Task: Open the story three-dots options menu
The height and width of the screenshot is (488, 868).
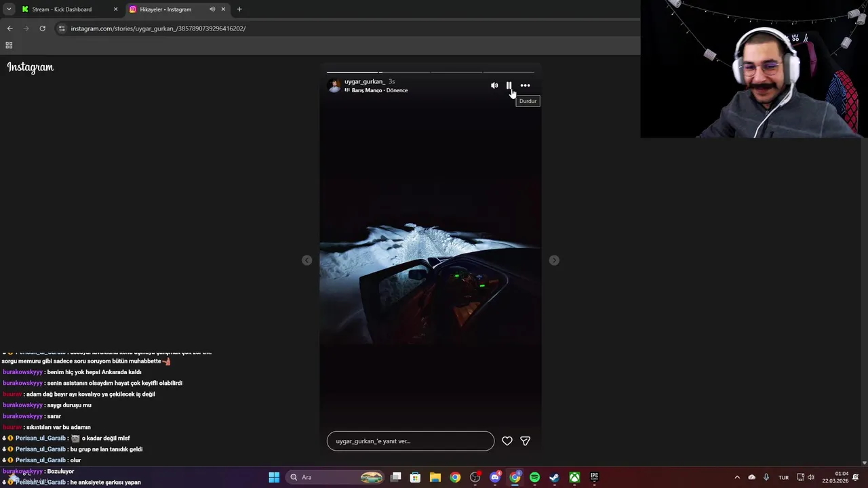Action: pyautogui.click(x=525, y=85)
